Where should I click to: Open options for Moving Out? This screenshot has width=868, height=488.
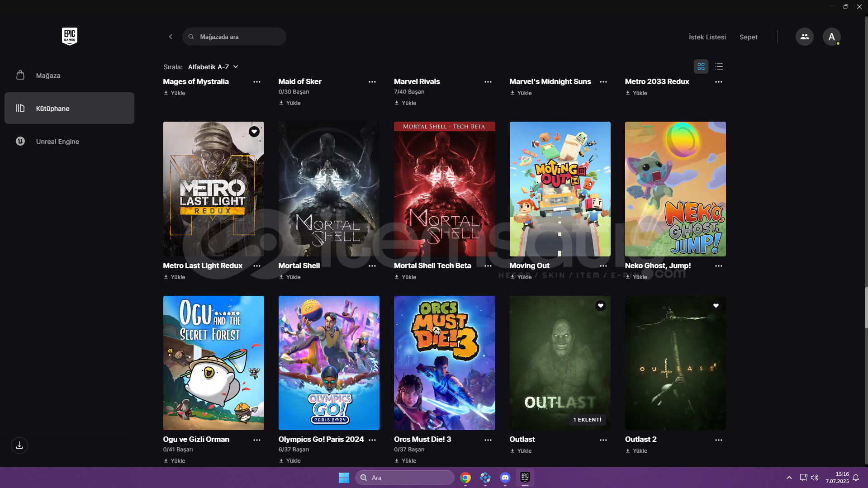603,266
